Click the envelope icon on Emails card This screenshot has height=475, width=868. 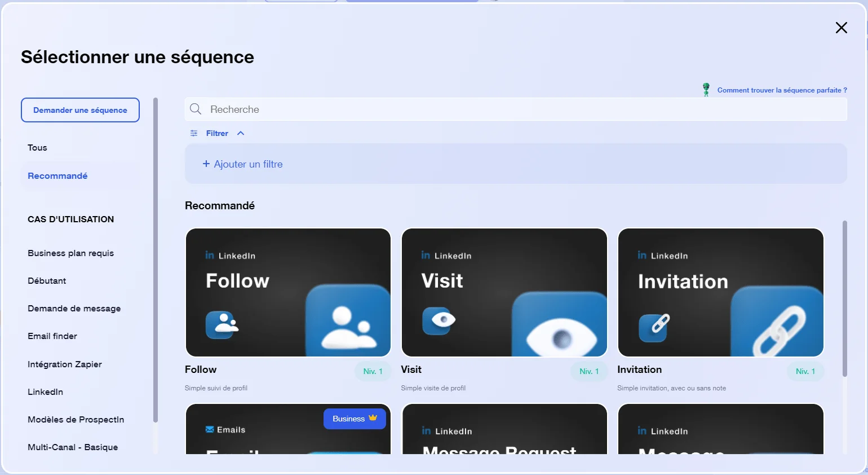click(210, 429)
